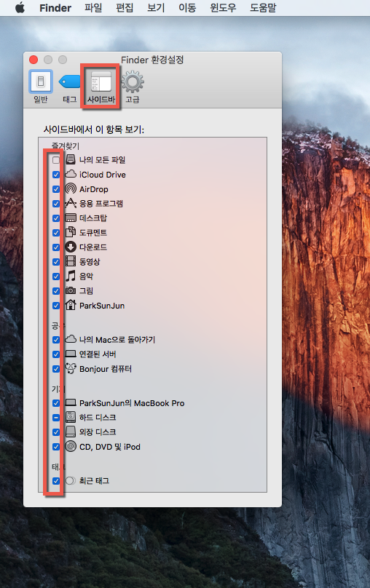The height and width of the screenshot is (588, 370).
Task: Toggle the 데스크탑 checkbox
Action: coord(56,218)
